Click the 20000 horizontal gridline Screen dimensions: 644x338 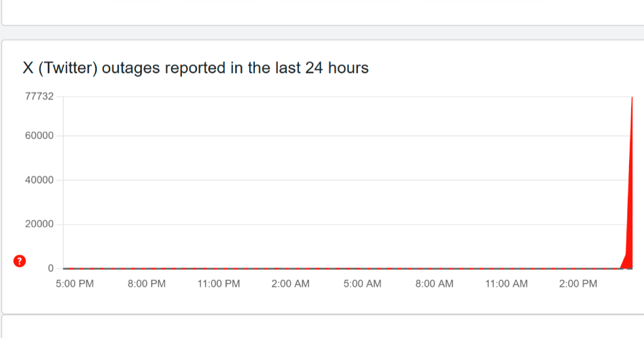[x=322, y=224]
